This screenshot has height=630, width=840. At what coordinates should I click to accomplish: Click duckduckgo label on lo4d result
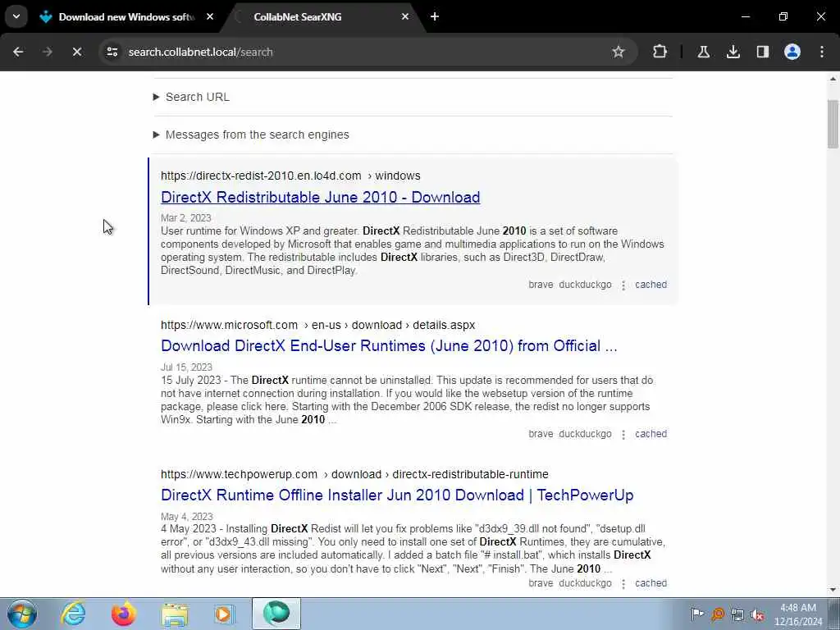585,285
